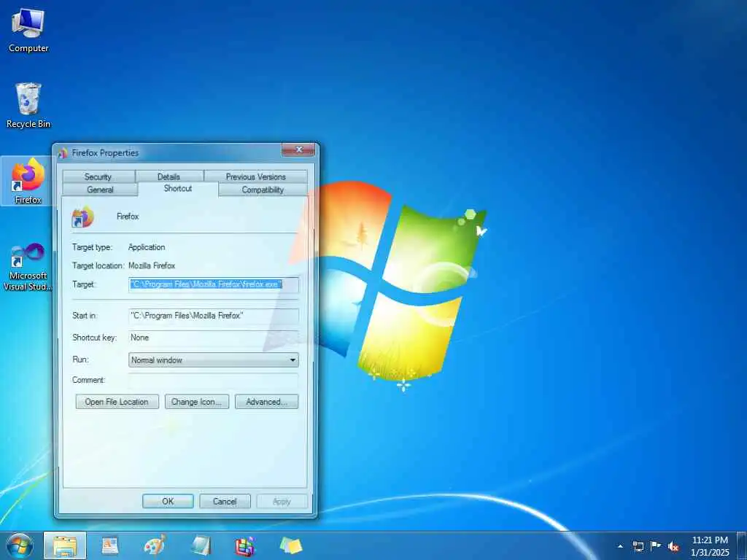
Task: Click the Target path field
Action: (x=214, y=285)
